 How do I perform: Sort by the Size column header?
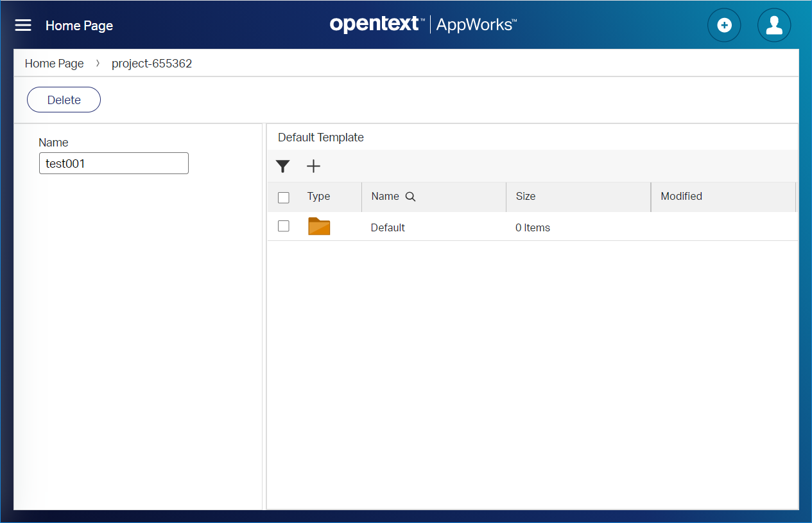pyautogui.click(x=525, y=197)
